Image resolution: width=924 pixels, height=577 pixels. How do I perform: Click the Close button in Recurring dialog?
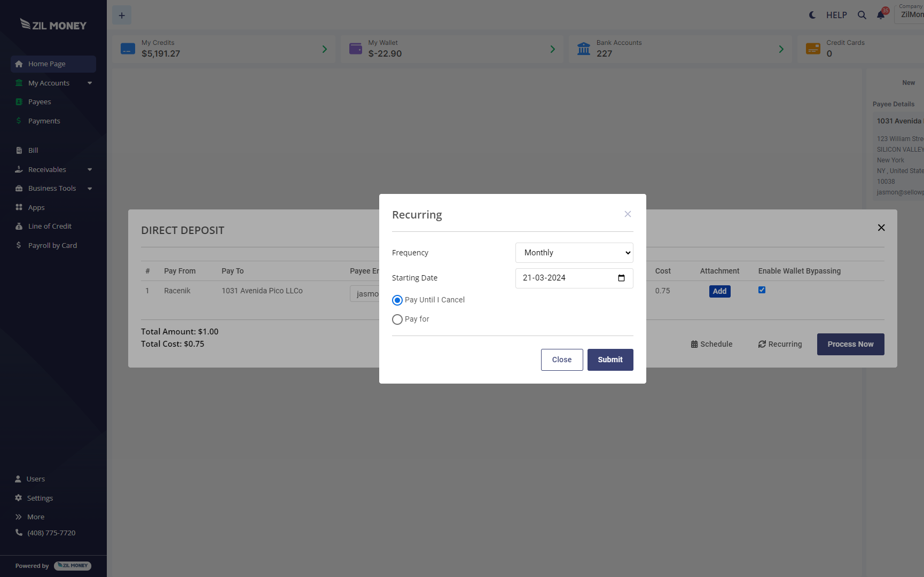pyautogui.click(x=562, y=360)
